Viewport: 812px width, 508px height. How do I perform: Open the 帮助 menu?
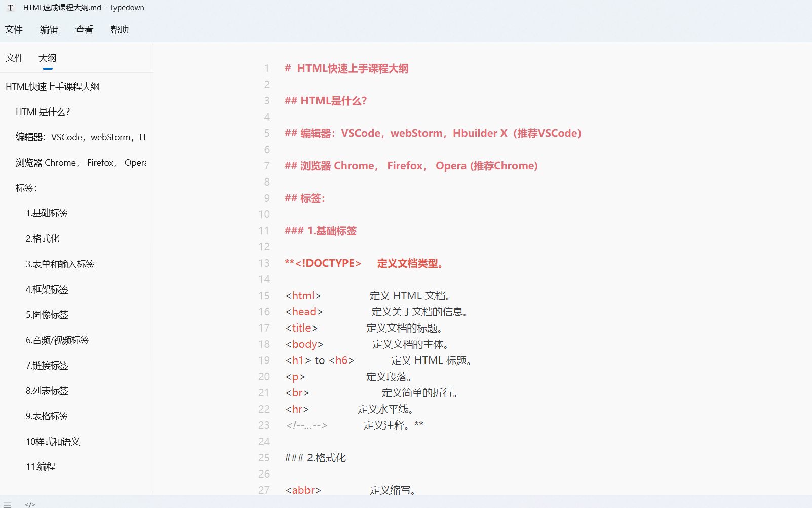pyautogui.click(x=120, y=30)
